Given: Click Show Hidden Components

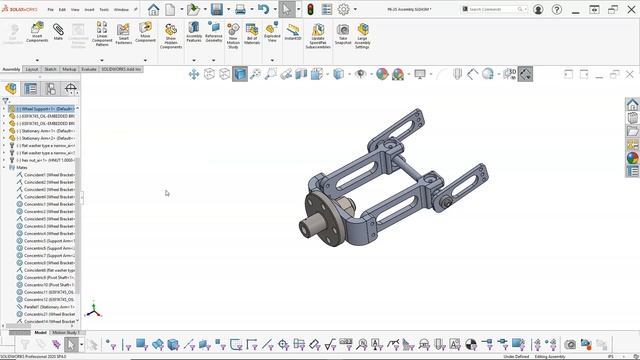Looking at the screenshot, I should 171,36.
